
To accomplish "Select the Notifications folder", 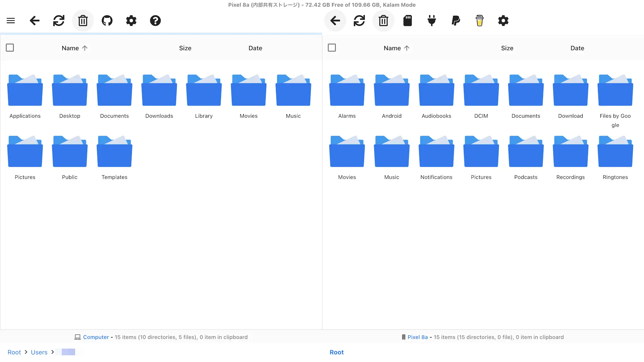I will point(436,158).
